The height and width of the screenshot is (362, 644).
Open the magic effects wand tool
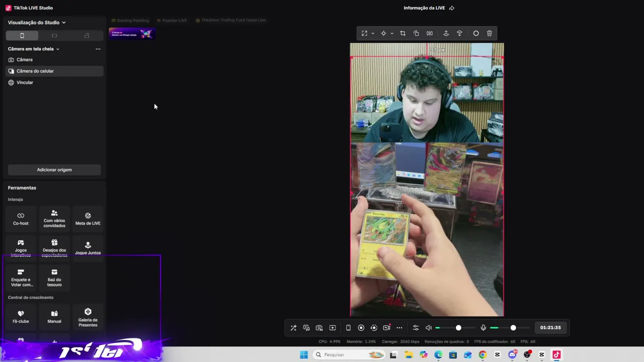(293, 328)
